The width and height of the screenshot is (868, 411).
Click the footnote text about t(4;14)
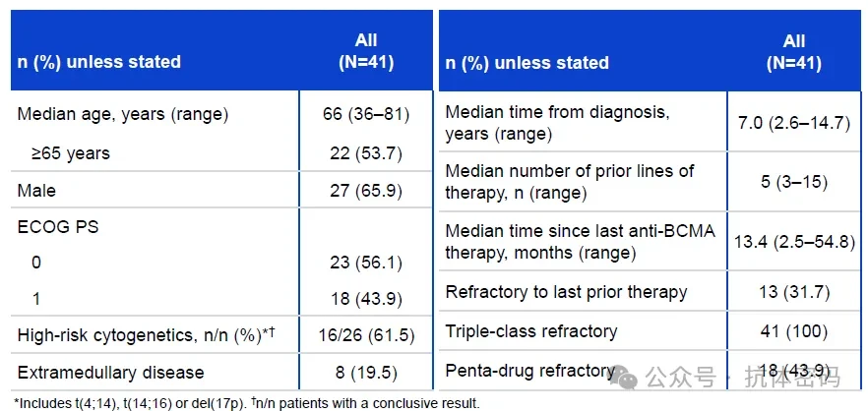pyautogui.click(x=247, y=403)
